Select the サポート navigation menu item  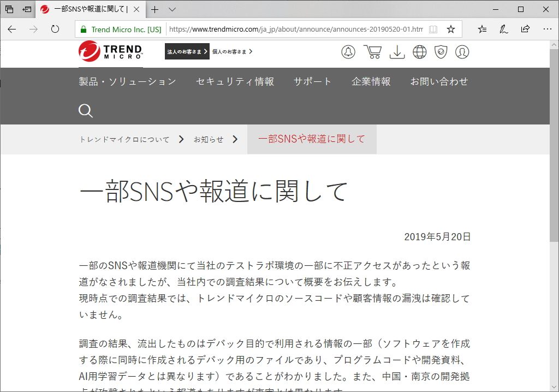coord(312,81)
